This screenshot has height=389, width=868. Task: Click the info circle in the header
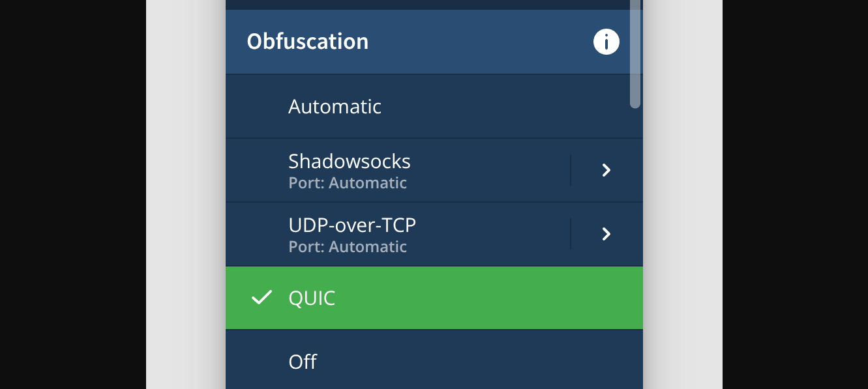606,41
